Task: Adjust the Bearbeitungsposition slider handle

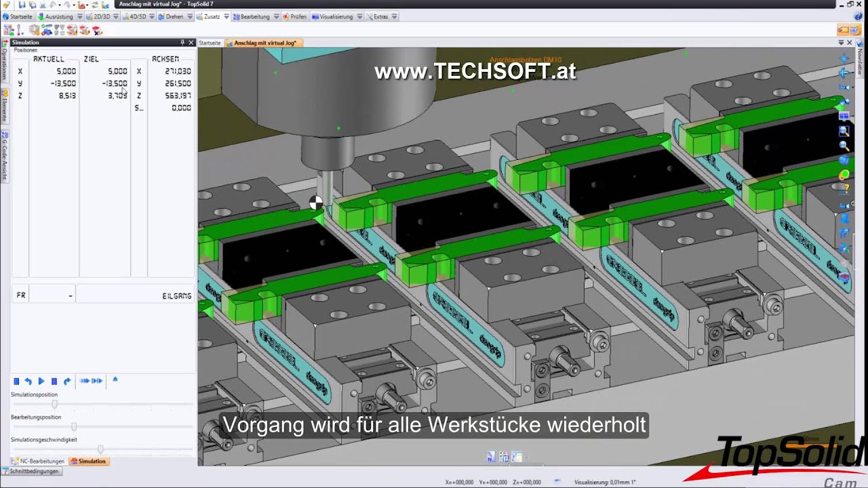Action: pyautogui.click(x=74, y=427)
